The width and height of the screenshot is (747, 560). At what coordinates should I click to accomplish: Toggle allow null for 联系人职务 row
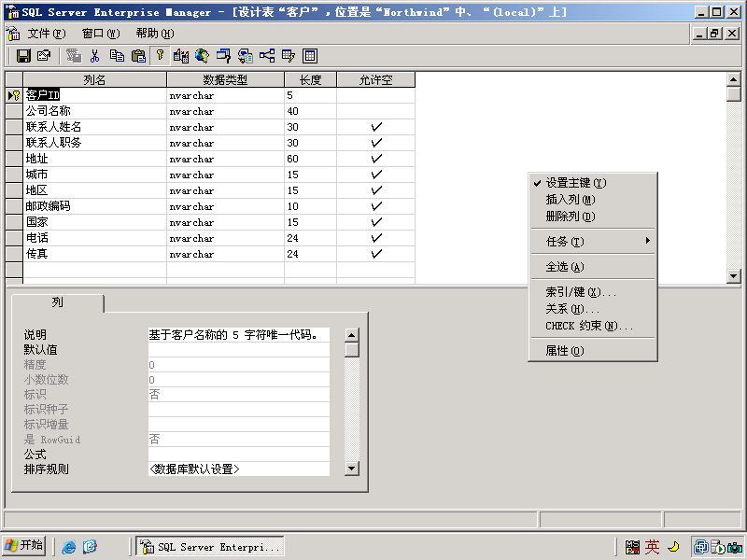point(376,143)
